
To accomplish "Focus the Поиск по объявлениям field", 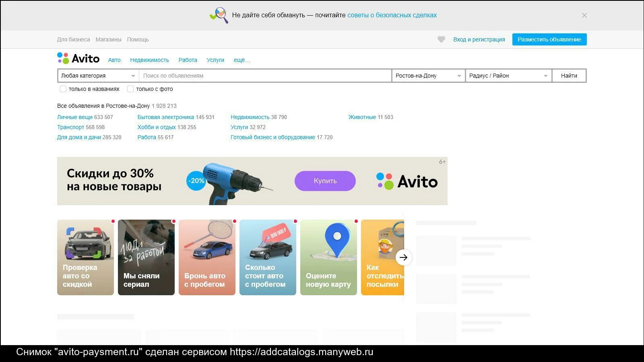I will (265, 76).
